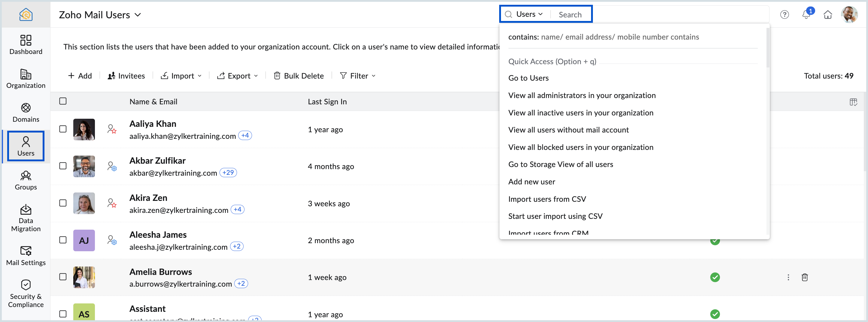This screenshot has height=322, width=868.
Task: Expand the Filter dropdown
Action: pos(357,76)
